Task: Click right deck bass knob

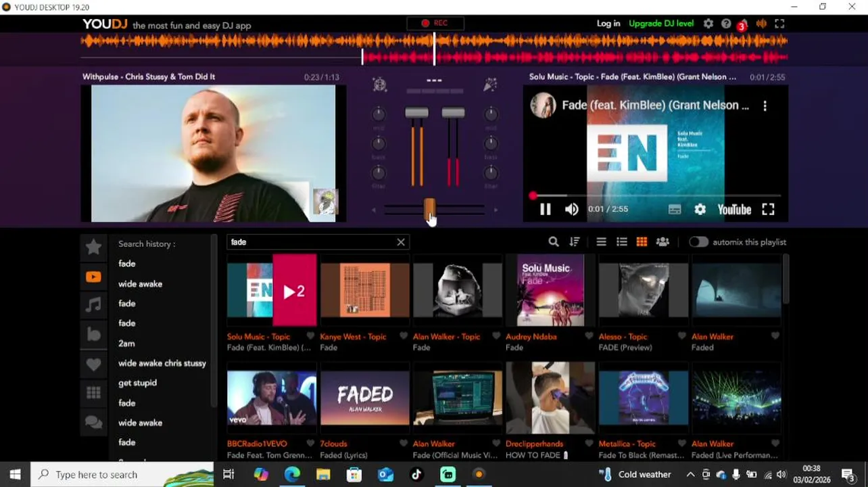Action: point(491,143)
